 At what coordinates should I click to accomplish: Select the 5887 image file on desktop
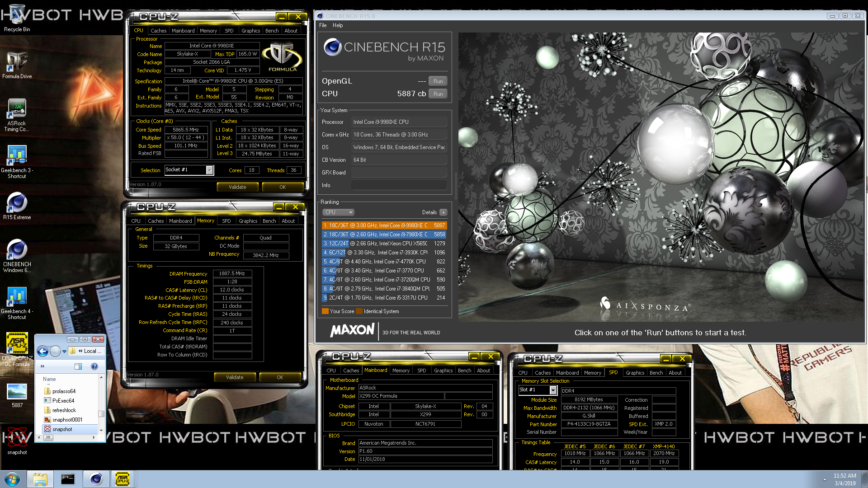point(17,396)
